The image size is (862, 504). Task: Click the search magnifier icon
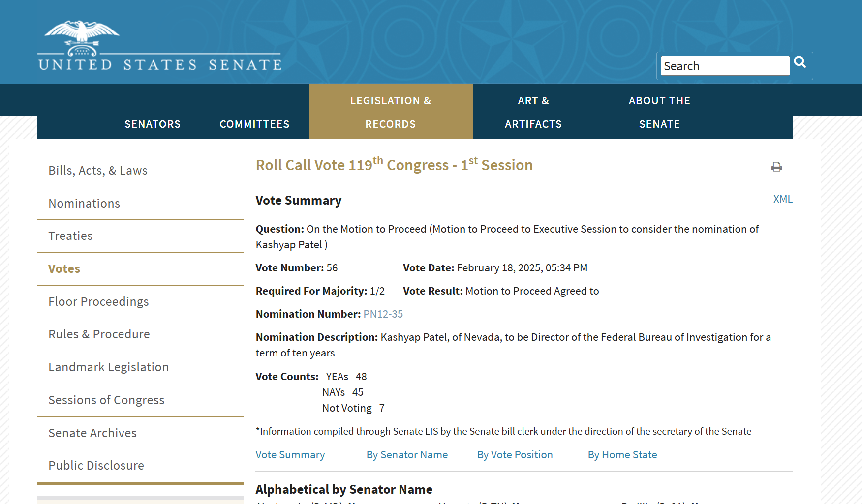point(800,62)
